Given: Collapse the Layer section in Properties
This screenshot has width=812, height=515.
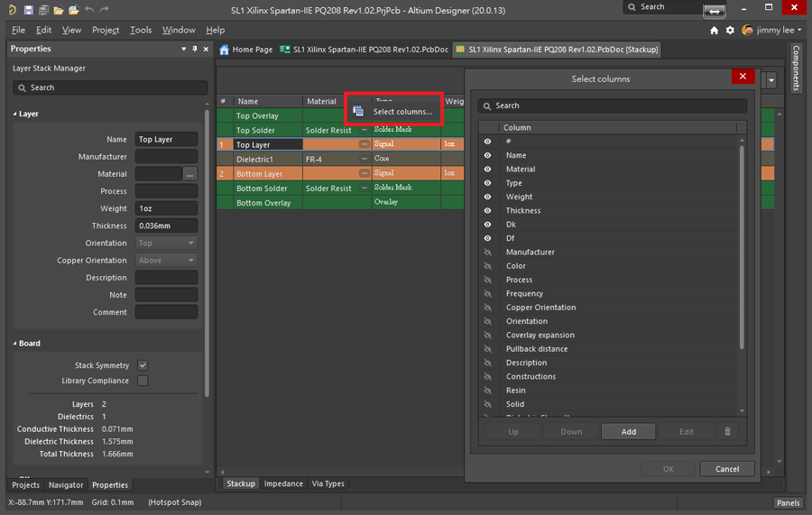Looking at the screenshot, I should point(15,115).
